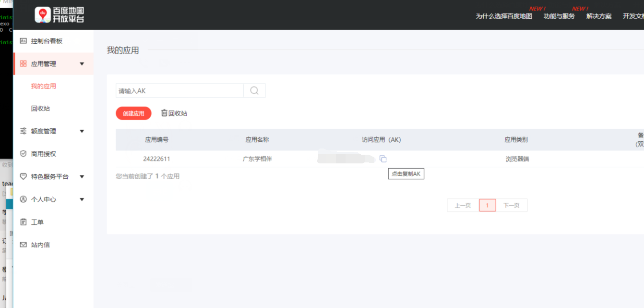Click the trash can 回收站 icon
Viewport: 644px width, 308px height.
(x=164, y=113)
